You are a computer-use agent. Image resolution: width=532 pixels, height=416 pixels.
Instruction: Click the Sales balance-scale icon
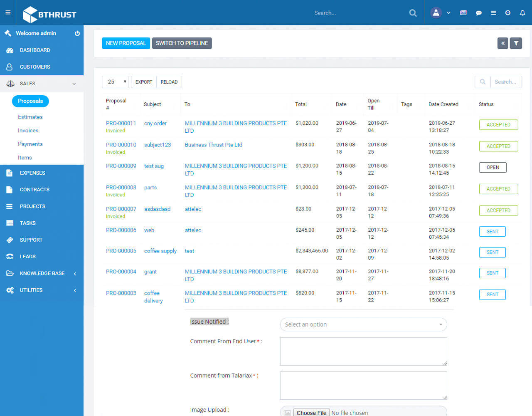pyautogui.click(x=10, y=84)
